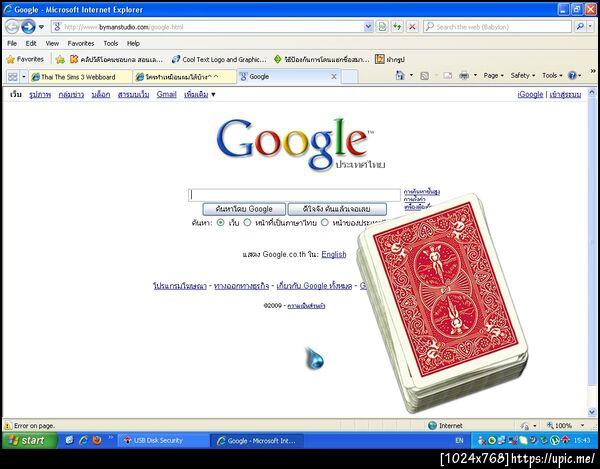
Task: Click the page scrollbar down arrow
Action: tap(592, 412)
